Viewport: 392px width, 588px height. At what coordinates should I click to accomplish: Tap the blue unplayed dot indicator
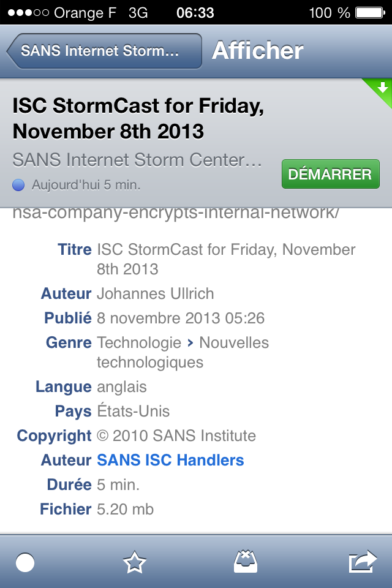(x=18, y=184)
